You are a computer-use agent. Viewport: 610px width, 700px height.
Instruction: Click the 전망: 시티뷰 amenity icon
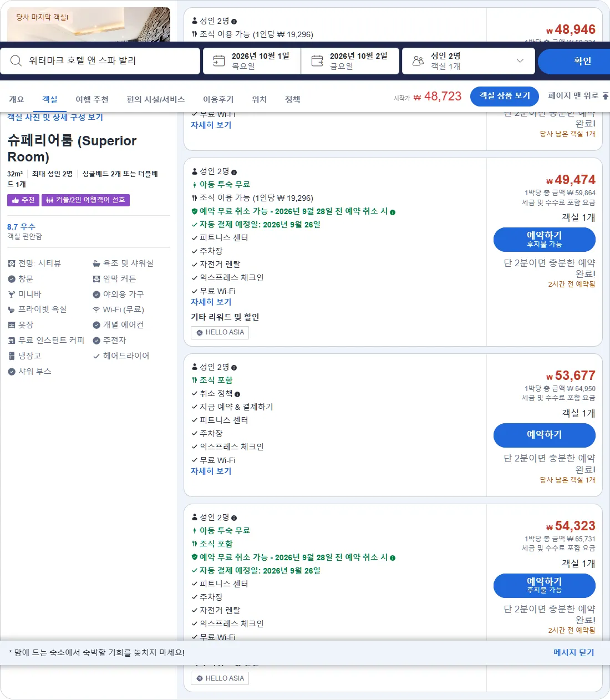click(12, 263)
